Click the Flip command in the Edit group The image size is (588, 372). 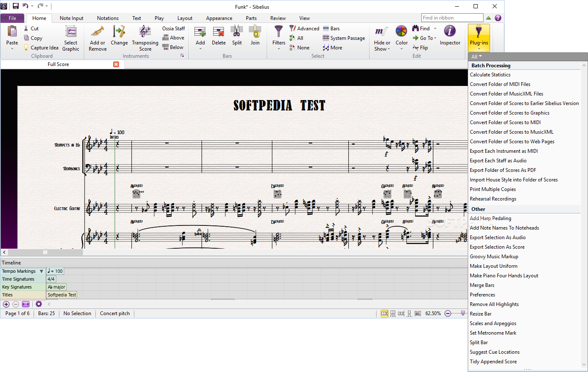420,47
